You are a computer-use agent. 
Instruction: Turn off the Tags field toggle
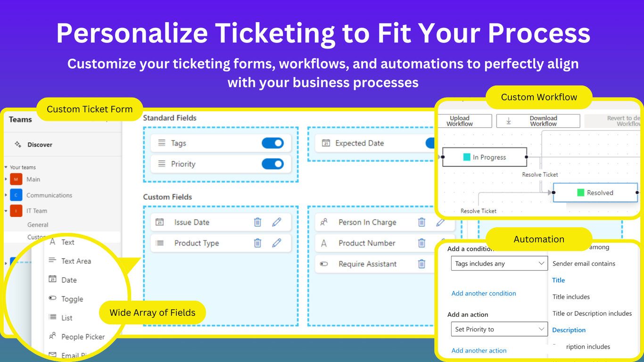point(272,143)
